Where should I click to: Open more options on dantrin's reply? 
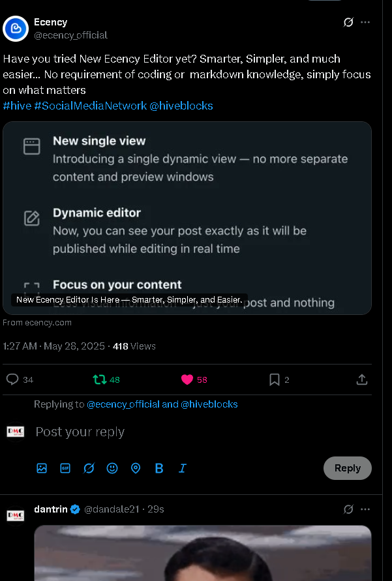[x=365, y=509]
